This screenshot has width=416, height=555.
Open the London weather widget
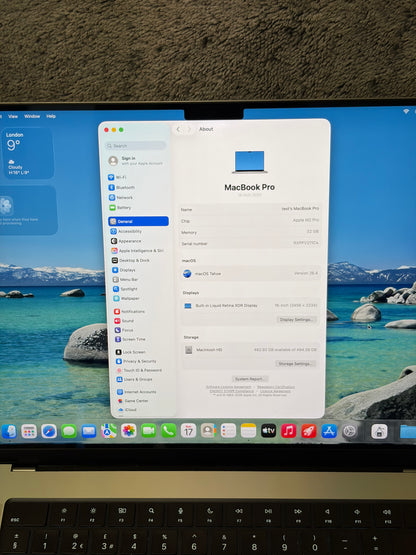pos(28,153)
